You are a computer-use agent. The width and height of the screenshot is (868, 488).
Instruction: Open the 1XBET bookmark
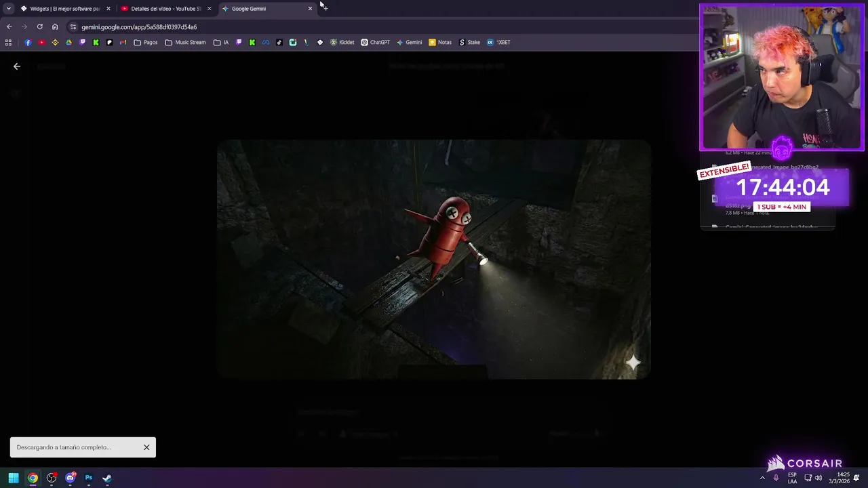tap(498, 42)
